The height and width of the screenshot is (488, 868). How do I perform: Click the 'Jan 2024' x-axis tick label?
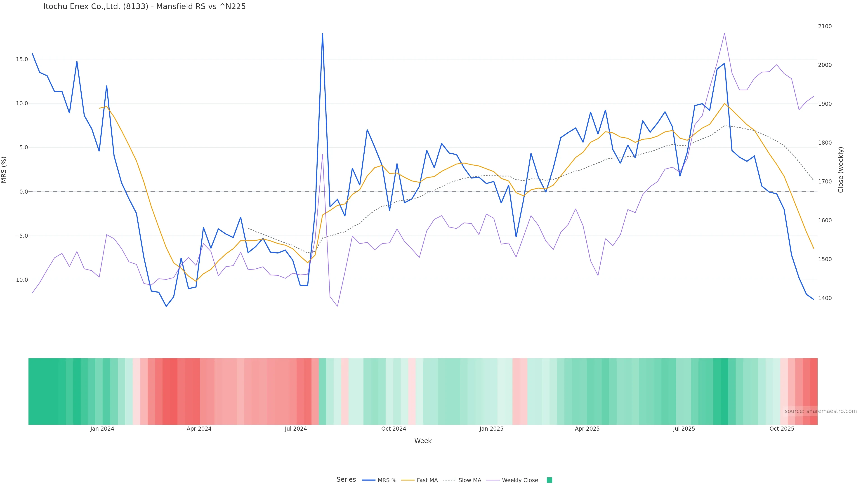102,429
